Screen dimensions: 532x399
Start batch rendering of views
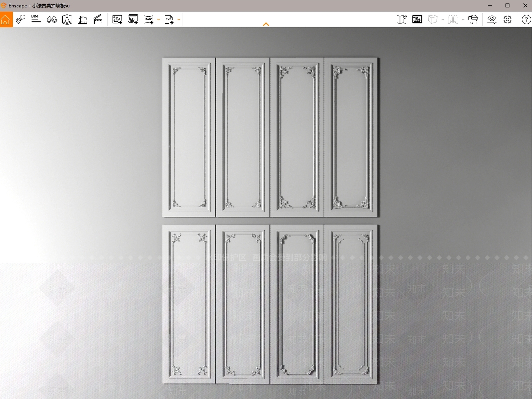(x=133, y=20)
